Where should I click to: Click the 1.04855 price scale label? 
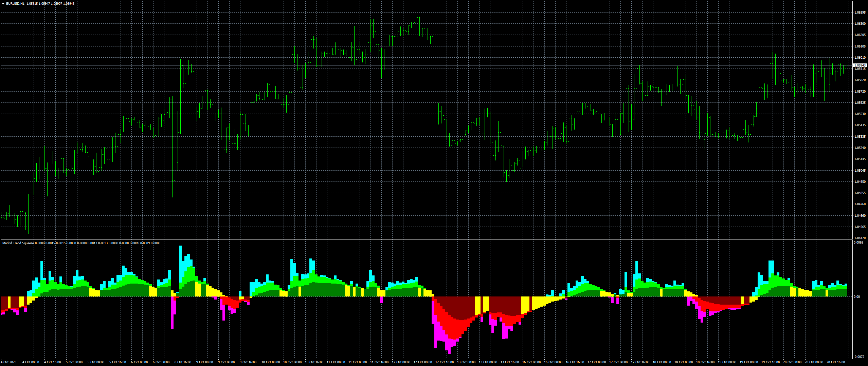click(x=860, y=193)
